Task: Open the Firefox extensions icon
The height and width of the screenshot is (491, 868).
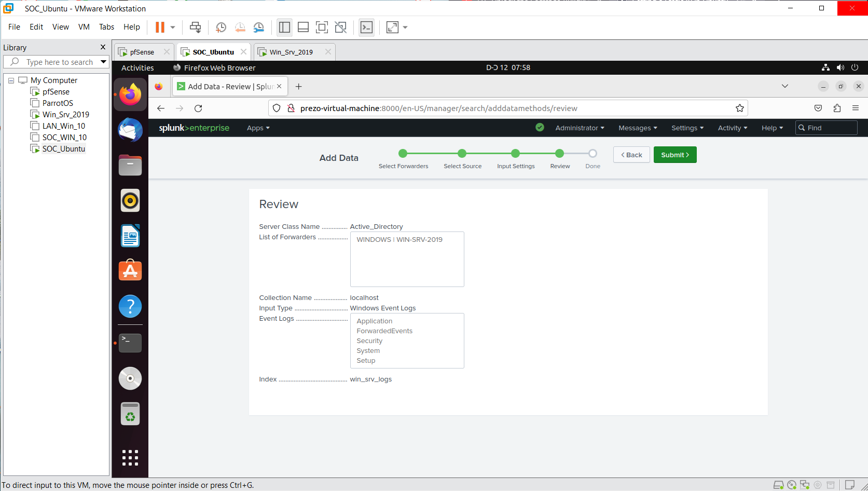Action: click(837, 108)
